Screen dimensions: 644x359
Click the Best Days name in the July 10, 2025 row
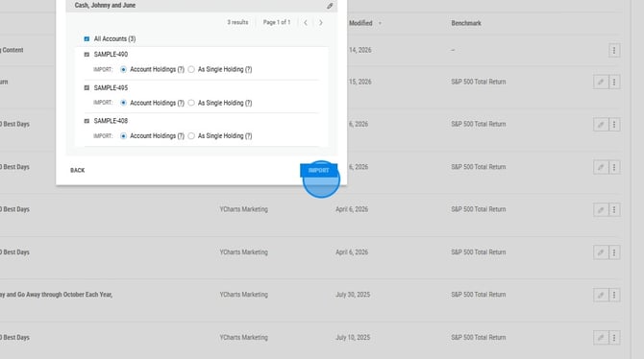coord(14,337)
